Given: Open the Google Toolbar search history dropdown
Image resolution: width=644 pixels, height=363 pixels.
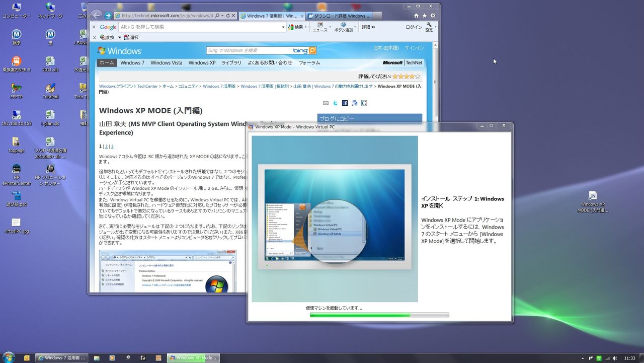Looking at the screenshot, I should [283, 27].
